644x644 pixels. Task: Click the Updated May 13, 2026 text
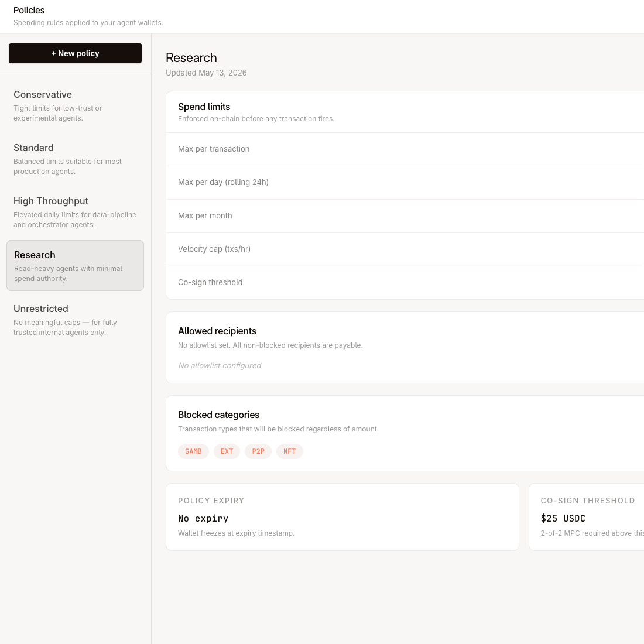[x=206, y=73]
